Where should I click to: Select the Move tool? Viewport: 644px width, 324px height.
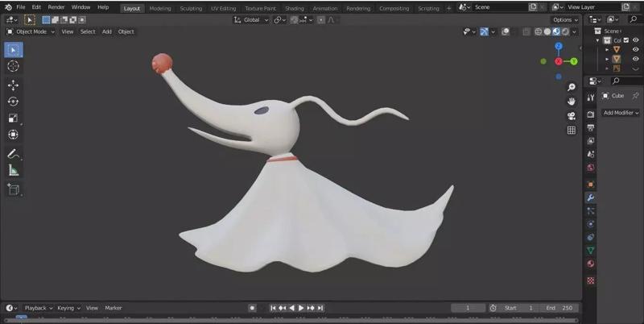click(13, 85)
